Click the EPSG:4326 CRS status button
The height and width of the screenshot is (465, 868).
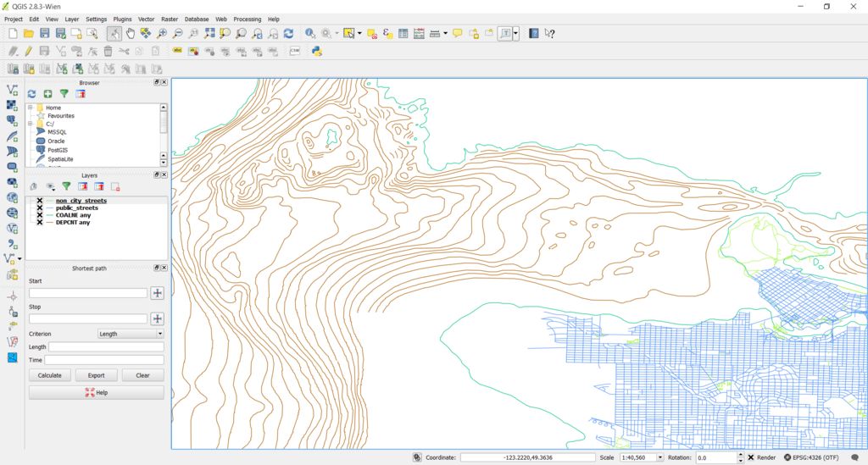click(x=812, y=457)
